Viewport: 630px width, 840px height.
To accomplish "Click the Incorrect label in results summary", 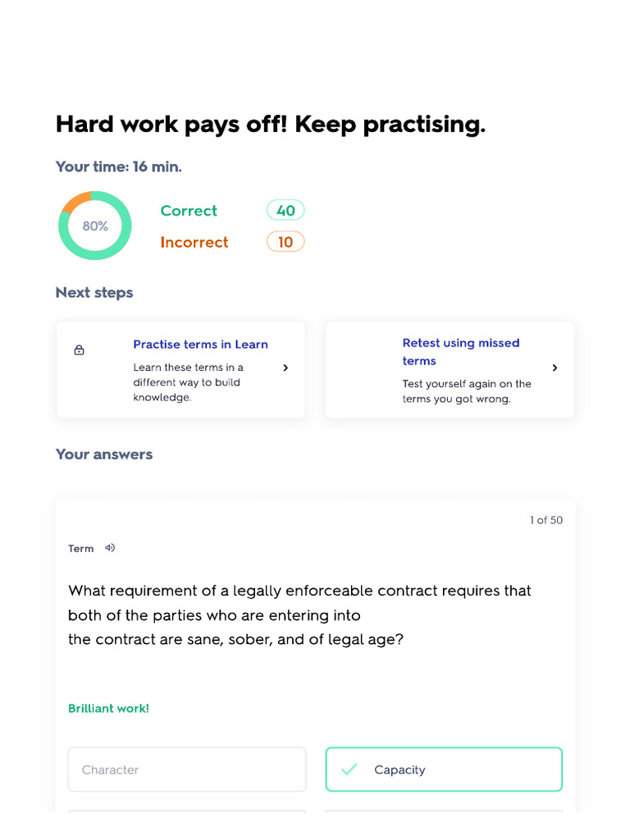I will pos(194,242).
